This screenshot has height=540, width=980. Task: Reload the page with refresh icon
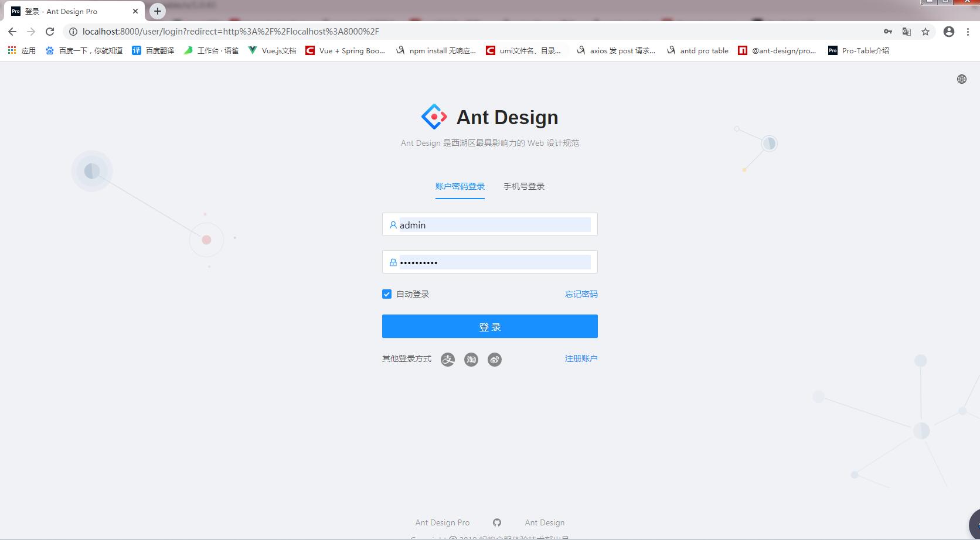[50, 32]
